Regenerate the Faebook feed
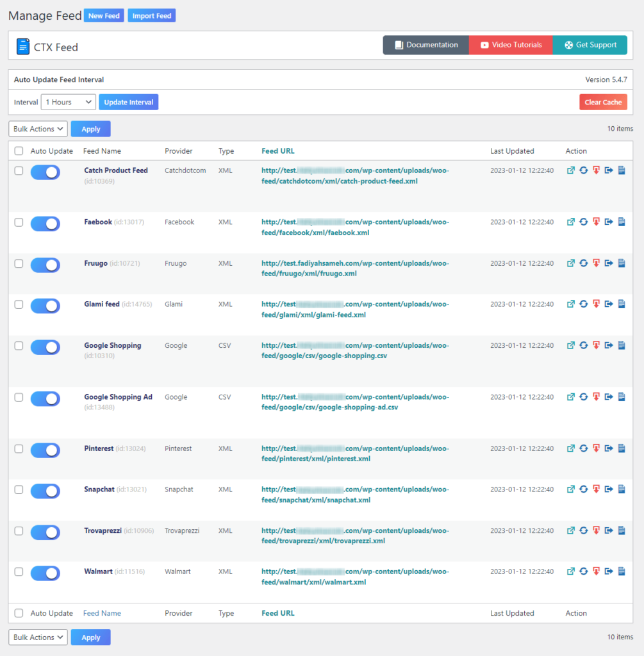The height and width of the screenshot is (656, 644). 583,224
